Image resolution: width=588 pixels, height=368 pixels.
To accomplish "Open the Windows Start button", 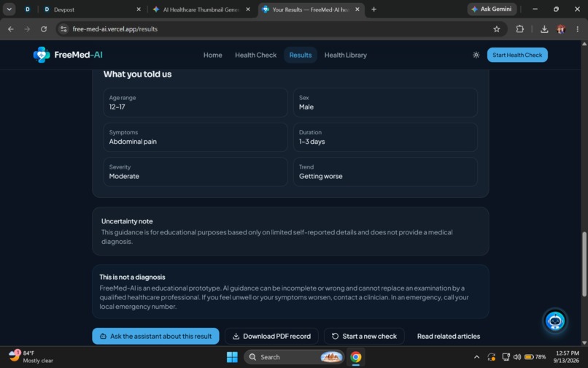I will point(232,357).
